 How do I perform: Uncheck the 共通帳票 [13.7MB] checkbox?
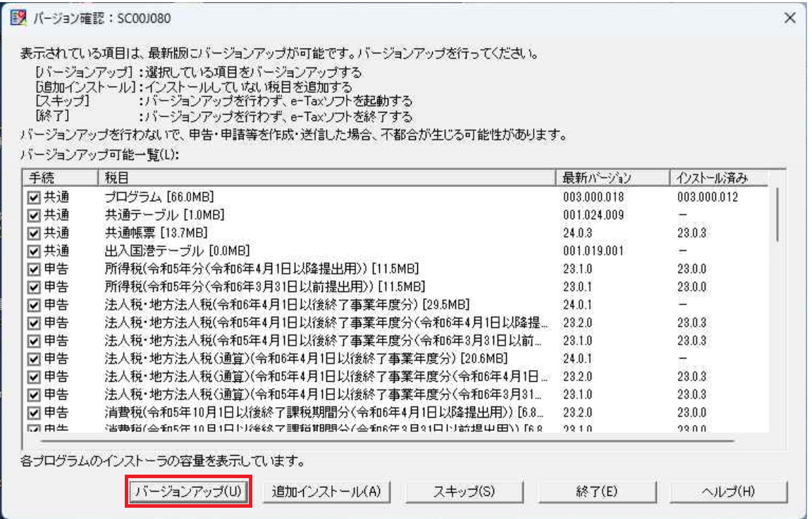point(34,233)
